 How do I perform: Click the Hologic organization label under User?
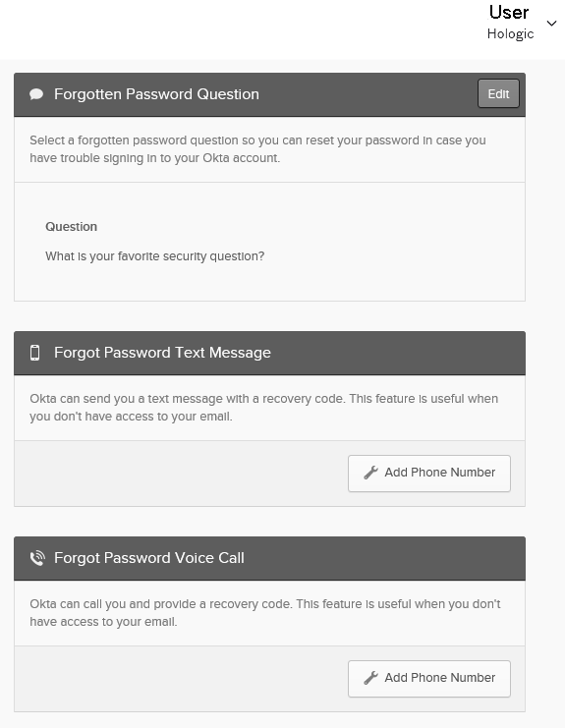click(510, 33)
